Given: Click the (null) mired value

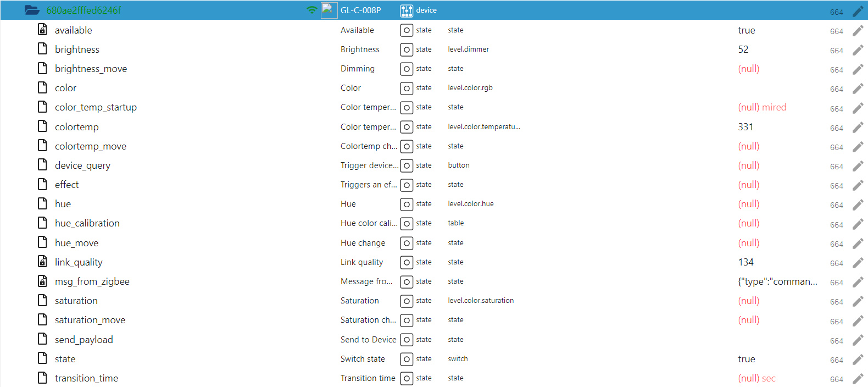Looking at the screenshot, I should (762, 107).
